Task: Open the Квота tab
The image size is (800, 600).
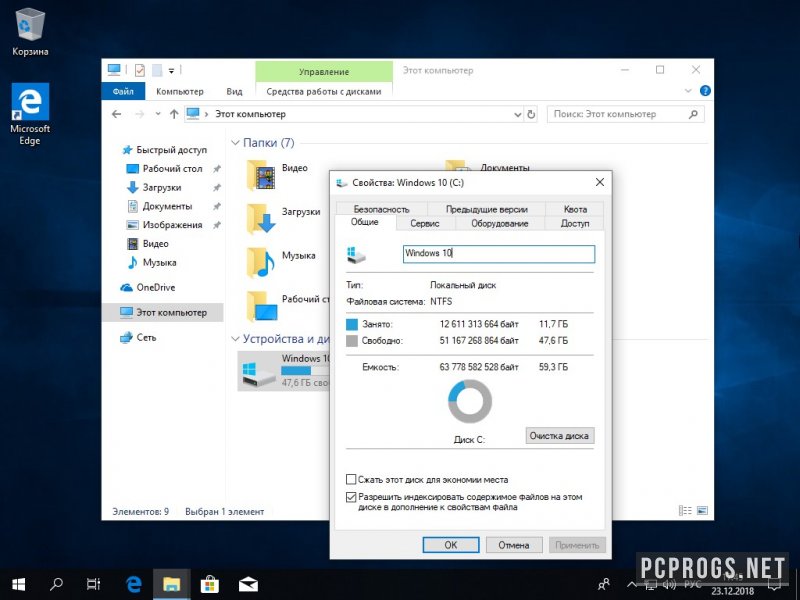Action: coord(575,209)
